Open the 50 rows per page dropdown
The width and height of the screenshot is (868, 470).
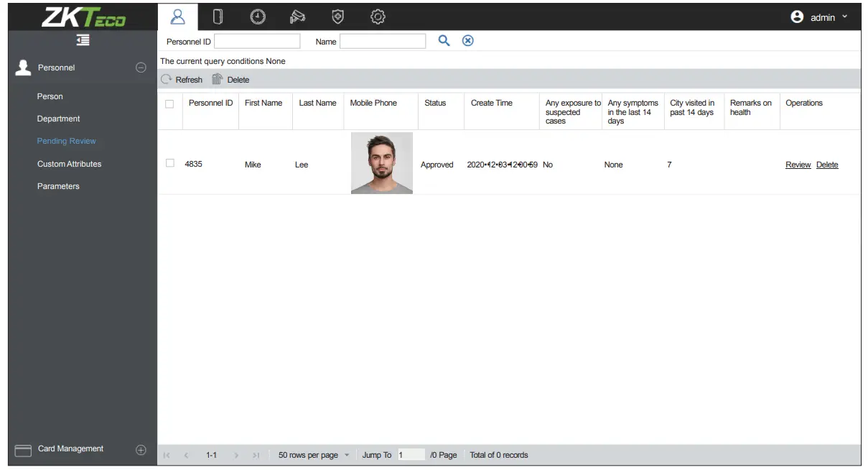[313, 455]
